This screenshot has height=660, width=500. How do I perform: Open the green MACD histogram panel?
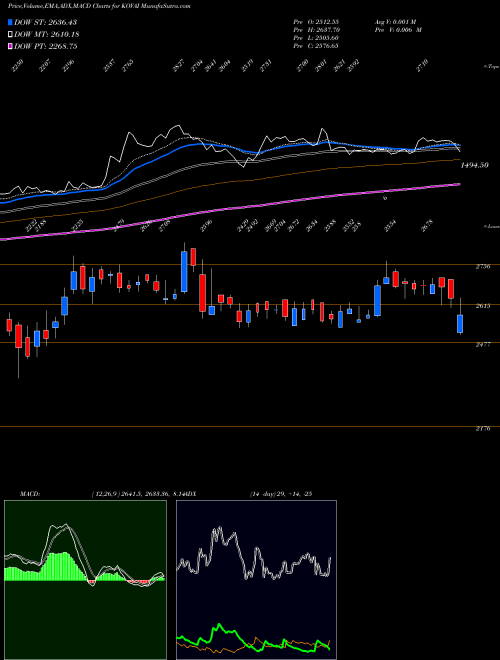coord(85,580)
